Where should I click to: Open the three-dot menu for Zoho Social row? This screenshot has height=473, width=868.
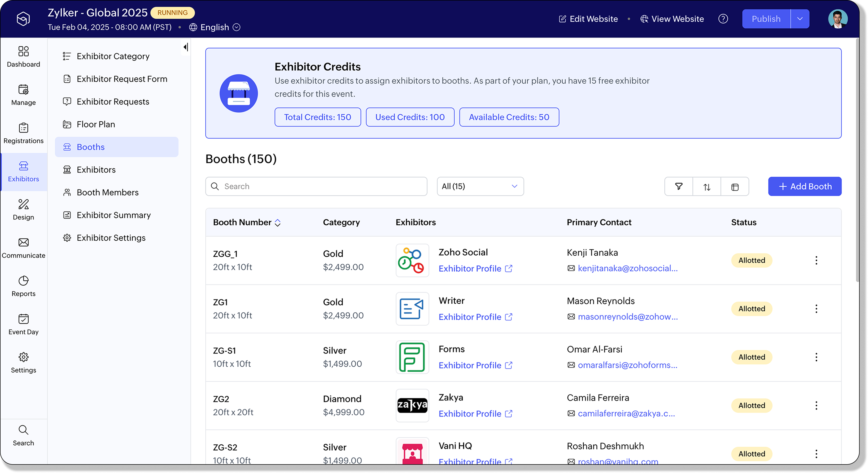816,260
